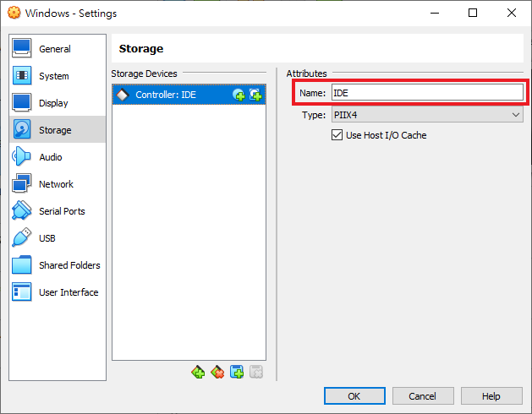Click the Cancel button
This screenshot has width=532, height=414.
(422, 396)
